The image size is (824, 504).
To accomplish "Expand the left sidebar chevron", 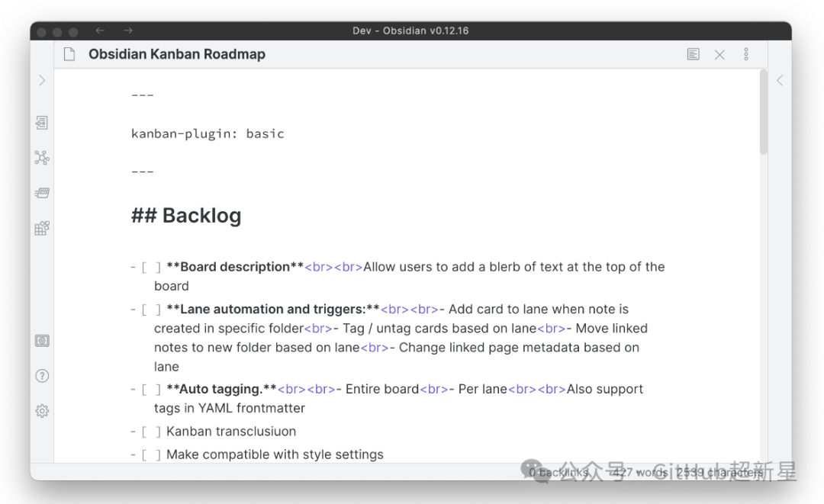I will coord(42,80).
